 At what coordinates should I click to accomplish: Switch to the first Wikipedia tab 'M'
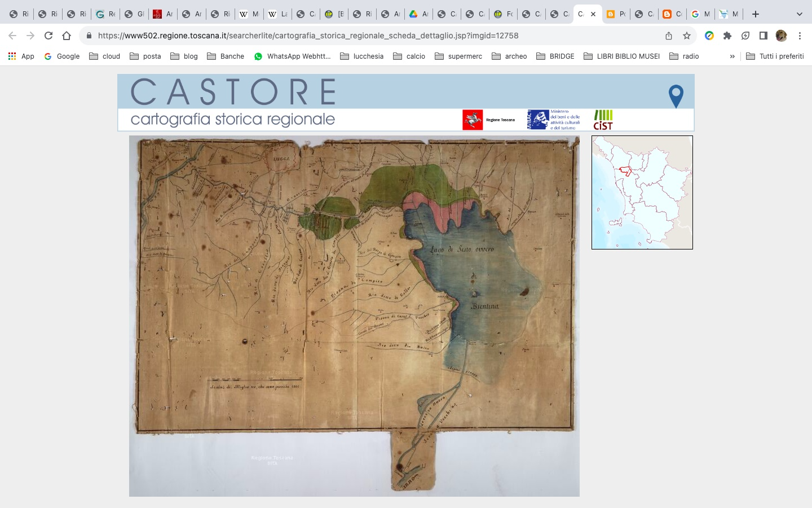click(249, 14)
